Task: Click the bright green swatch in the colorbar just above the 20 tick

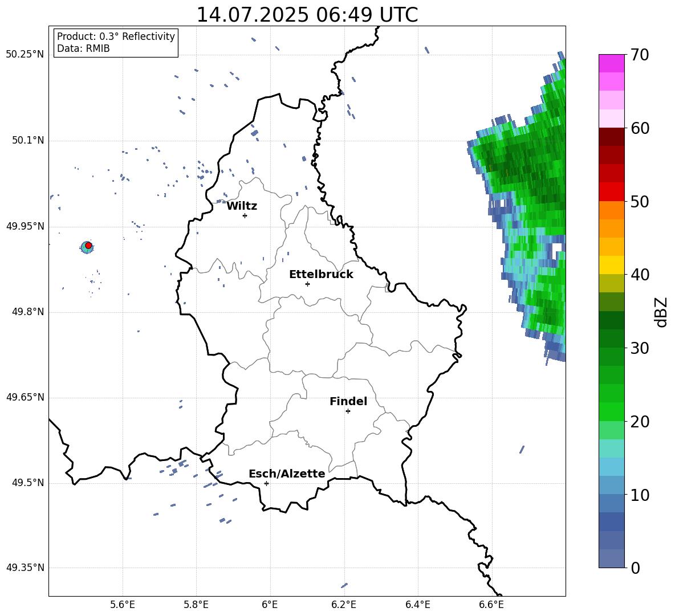Action: coord(611,411)
